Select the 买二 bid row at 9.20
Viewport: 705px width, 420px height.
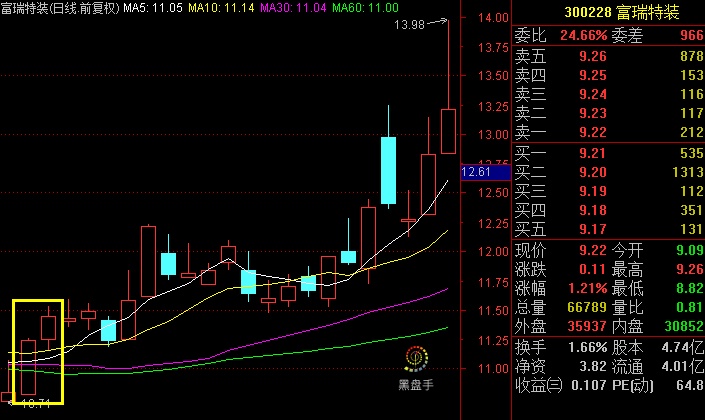[609, 172]
